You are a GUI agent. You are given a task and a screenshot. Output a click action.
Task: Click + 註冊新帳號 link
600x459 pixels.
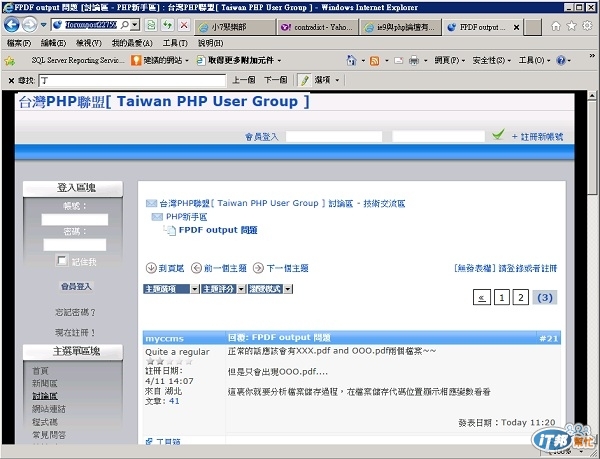point(537,137)
